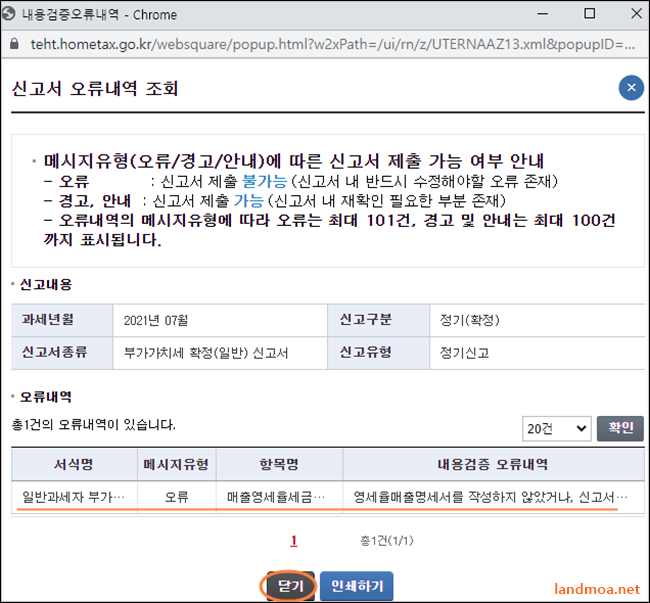650x603 pixels.
Task: Click the 신고구분 label cell
Action: (x=378, y=320)
